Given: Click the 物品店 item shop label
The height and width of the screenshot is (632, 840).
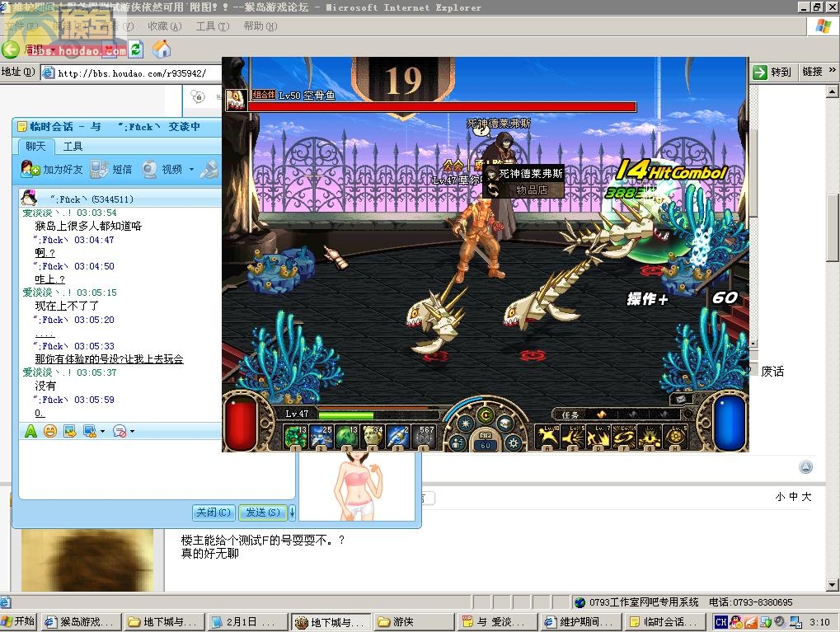Looking at the screenshot, I should point(531,190).
